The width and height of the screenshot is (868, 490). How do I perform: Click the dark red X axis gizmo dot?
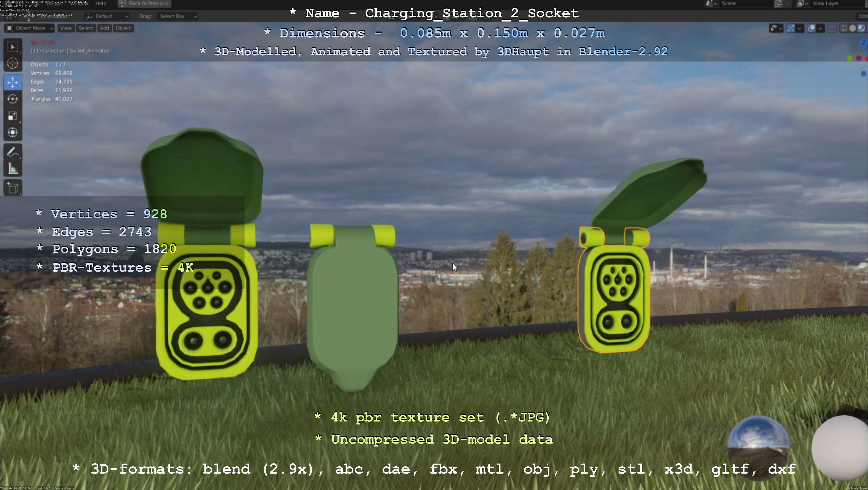click(859, 58)
